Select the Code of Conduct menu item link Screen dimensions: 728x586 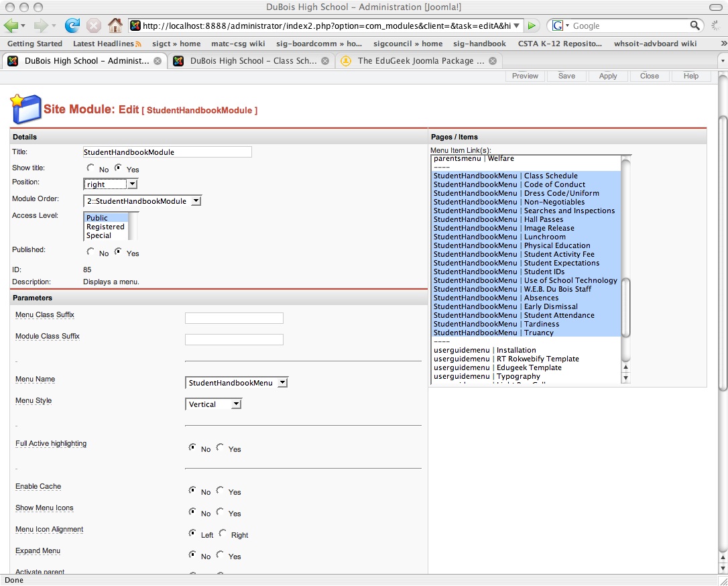526,184
